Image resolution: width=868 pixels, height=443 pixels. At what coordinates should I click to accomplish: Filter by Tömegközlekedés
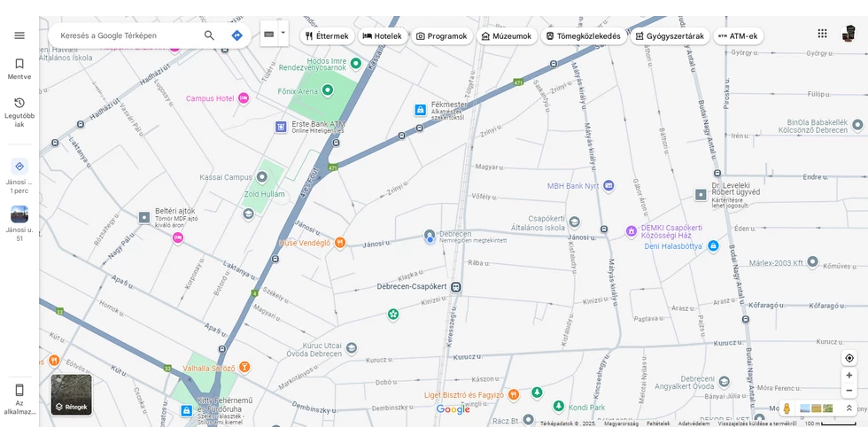pos(584,36)
